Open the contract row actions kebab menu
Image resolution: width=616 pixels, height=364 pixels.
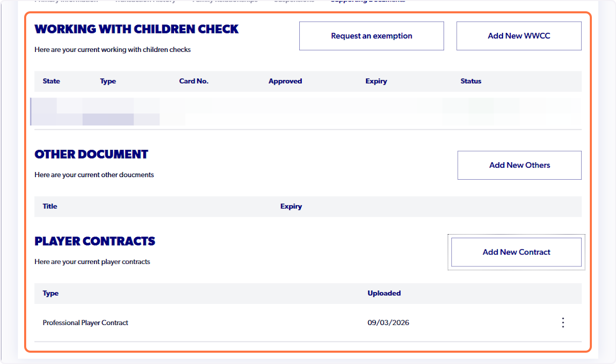563,322
